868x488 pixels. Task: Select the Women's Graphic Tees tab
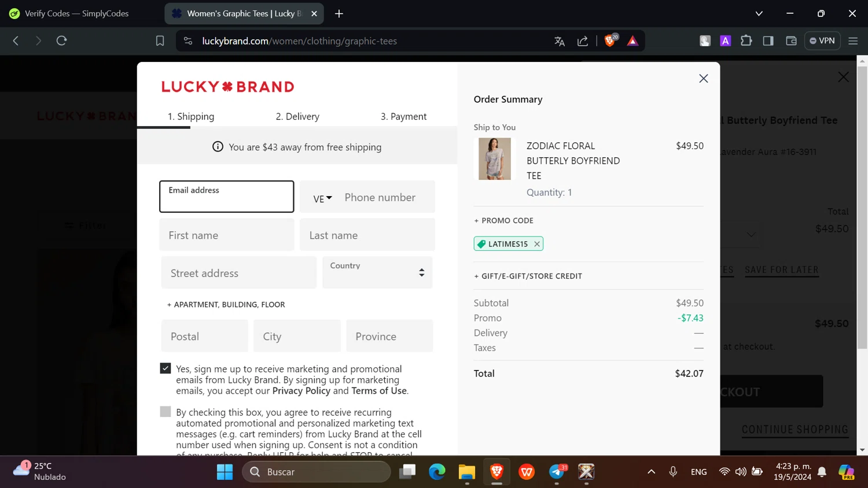pyautogui.click(x=243, y=13)
